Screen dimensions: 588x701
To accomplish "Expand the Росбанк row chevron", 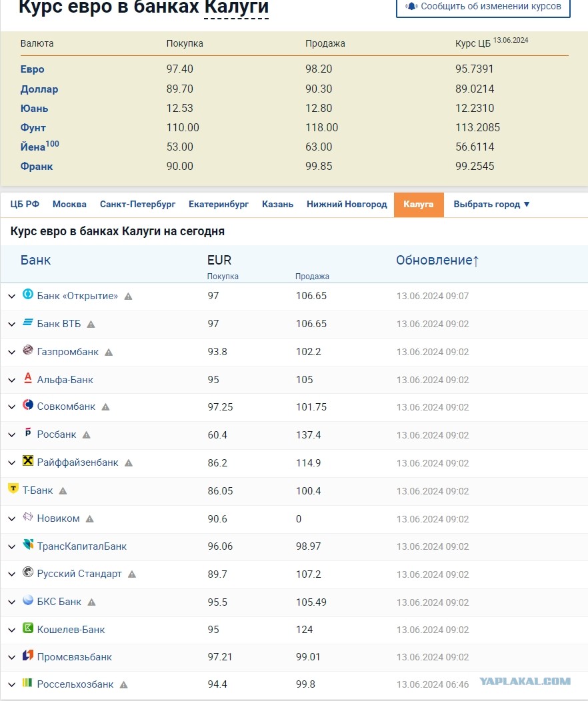I will point(12,434).
